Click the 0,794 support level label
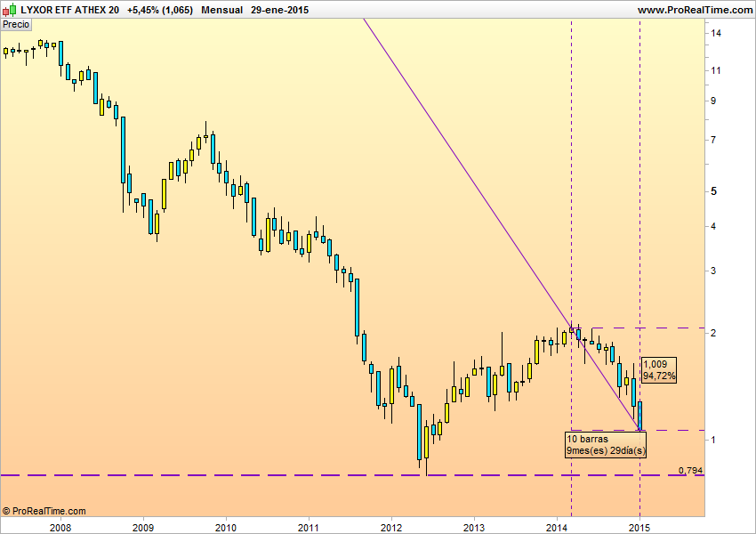 click(690, 470)
